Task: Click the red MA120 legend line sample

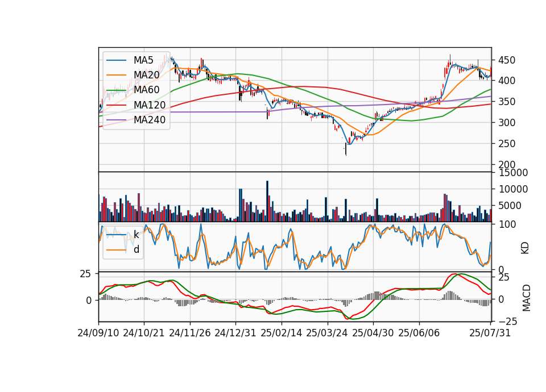Action: click(116, 105)
